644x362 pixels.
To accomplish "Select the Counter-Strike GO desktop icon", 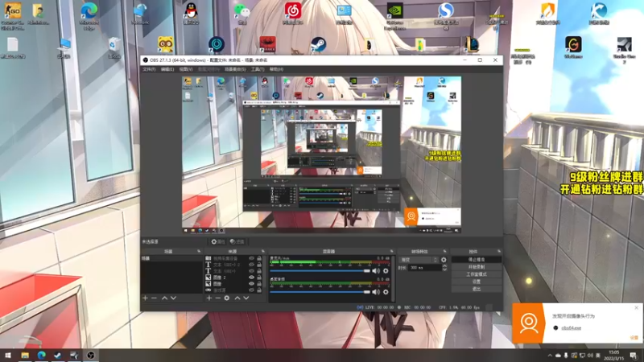I will coord(12,15).
